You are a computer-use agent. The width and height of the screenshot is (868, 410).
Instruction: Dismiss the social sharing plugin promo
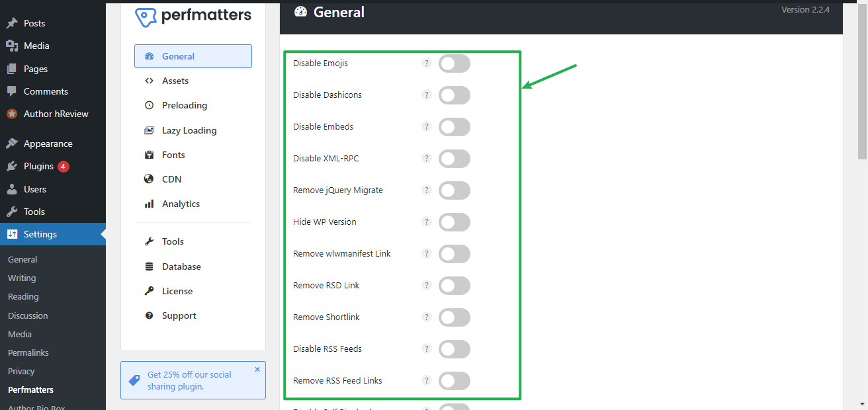pos(257,369)
